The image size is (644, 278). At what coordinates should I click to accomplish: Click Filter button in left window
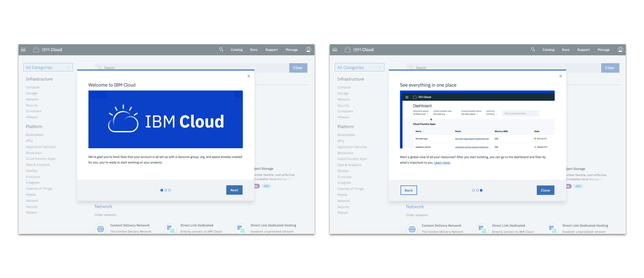point(298,68)
